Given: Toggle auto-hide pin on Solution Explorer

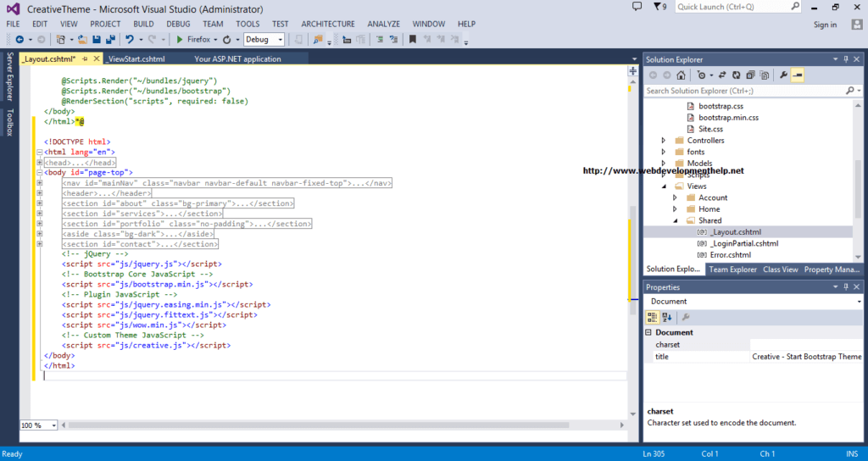Looking at the screenshot, I should click(846, 59).
